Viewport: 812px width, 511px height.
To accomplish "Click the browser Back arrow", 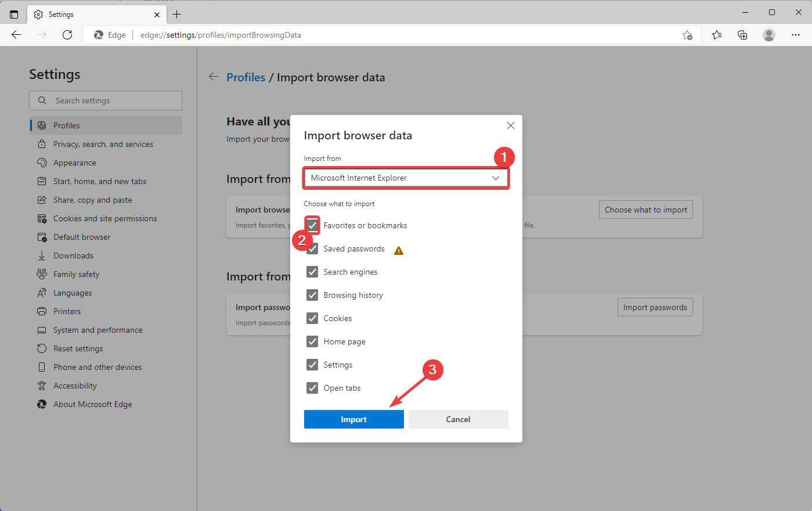I will click(x=16, y=35).
